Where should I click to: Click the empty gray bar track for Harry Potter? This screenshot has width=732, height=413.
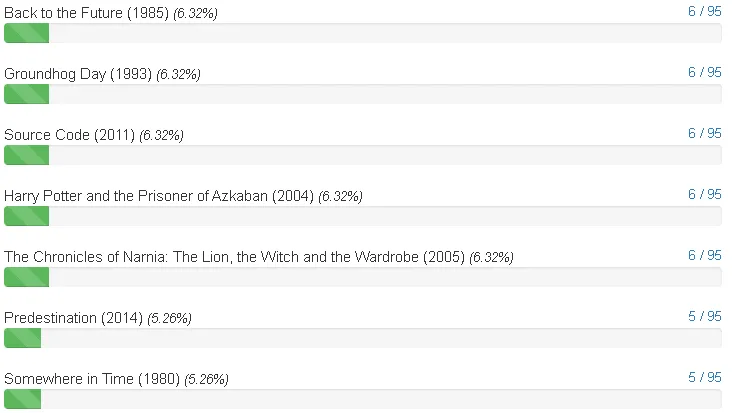386,216
